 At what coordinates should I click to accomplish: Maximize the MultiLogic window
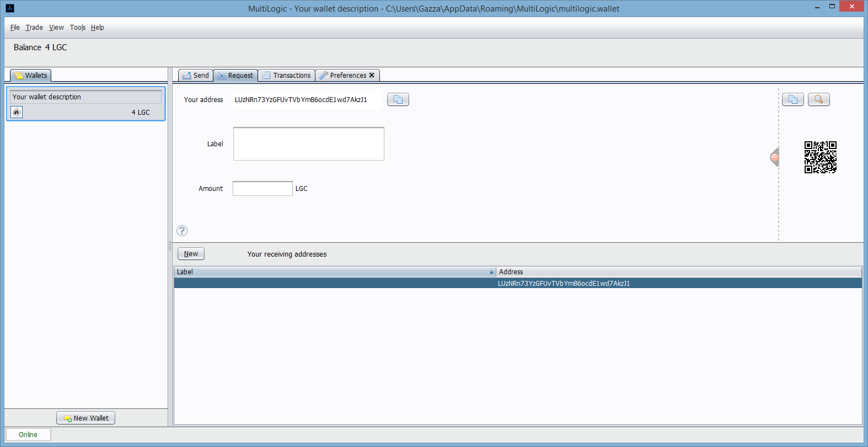tap(832, 7)
